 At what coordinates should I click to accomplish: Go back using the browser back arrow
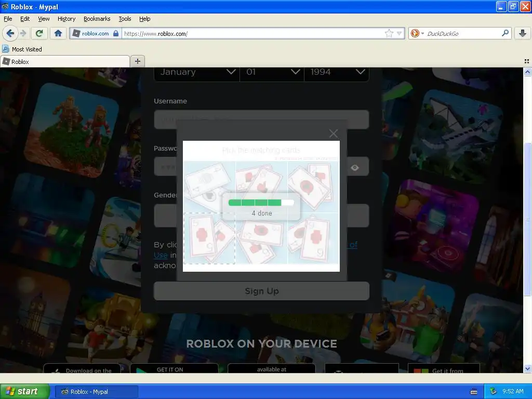[10, 33]
